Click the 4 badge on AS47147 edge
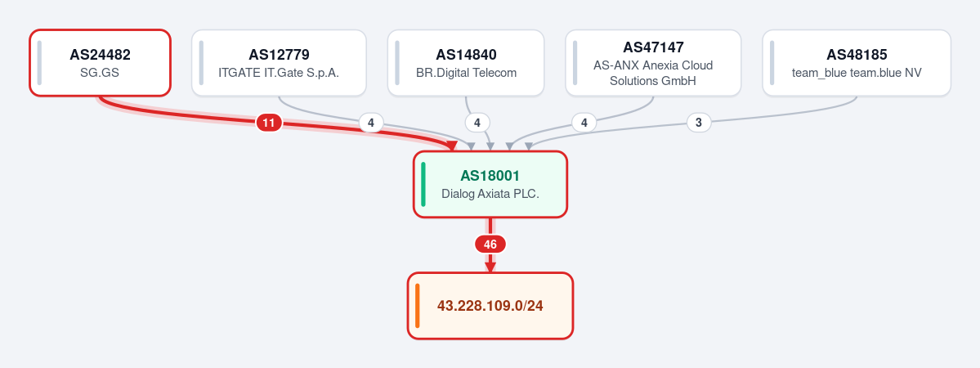Screen dimensions: 980x368 click(584, 123)
